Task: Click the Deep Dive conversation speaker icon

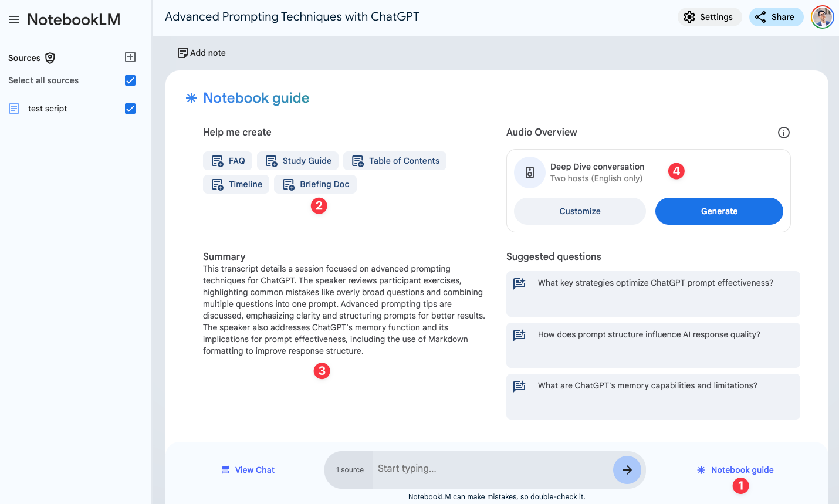Action: click(x=529, y=172)
